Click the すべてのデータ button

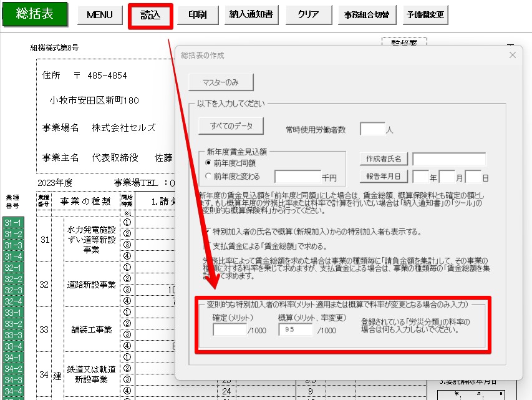(x=231, y=126)
